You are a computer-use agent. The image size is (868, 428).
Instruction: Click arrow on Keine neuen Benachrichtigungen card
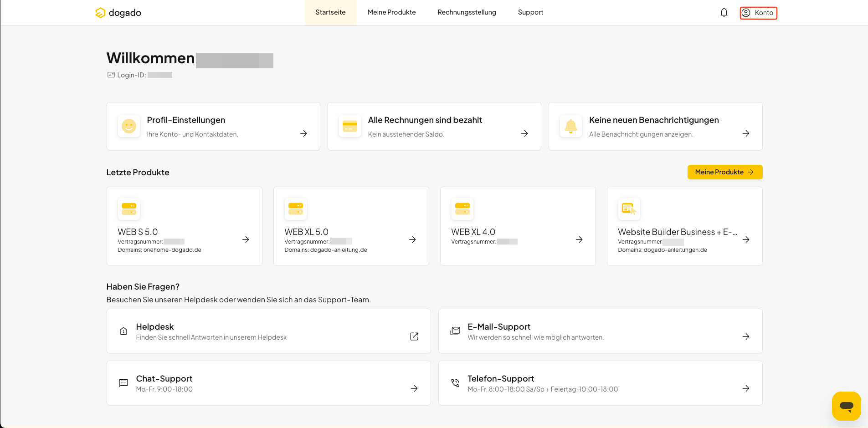[x=746, y=133]
